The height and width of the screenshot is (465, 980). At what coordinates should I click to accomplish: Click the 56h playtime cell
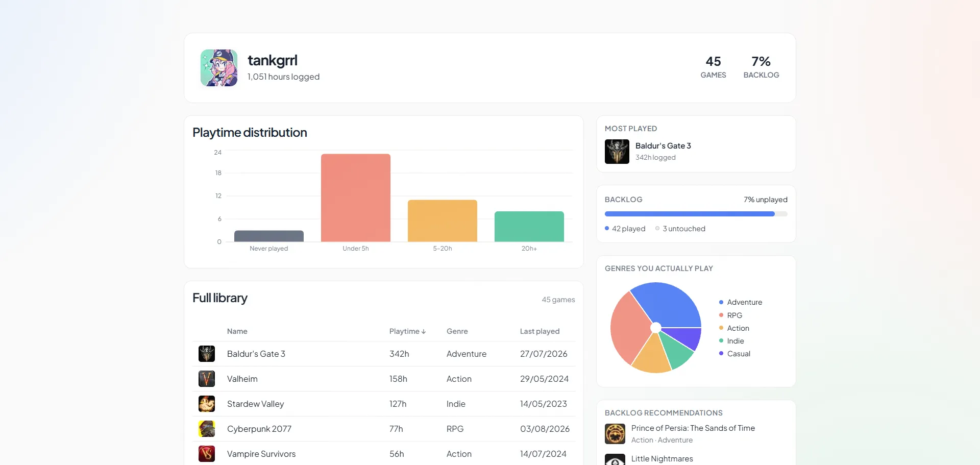point(397,454)
